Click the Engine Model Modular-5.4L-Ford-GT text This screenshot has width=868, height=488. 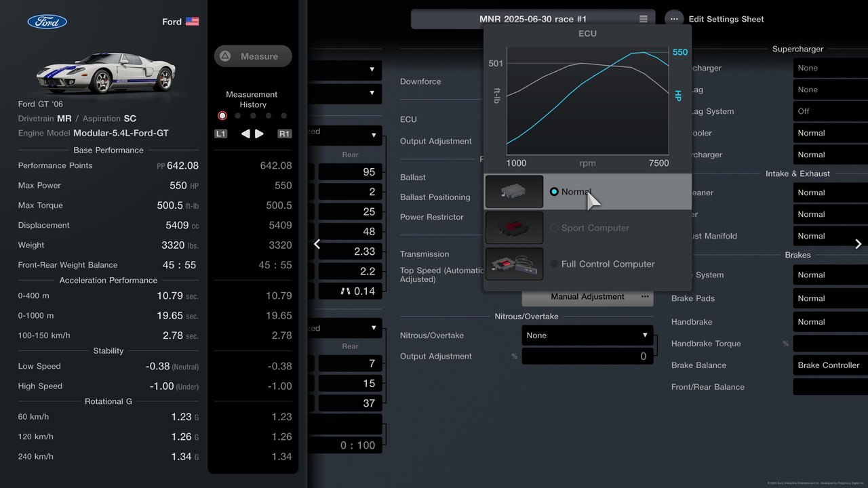[x=121, y=133]
